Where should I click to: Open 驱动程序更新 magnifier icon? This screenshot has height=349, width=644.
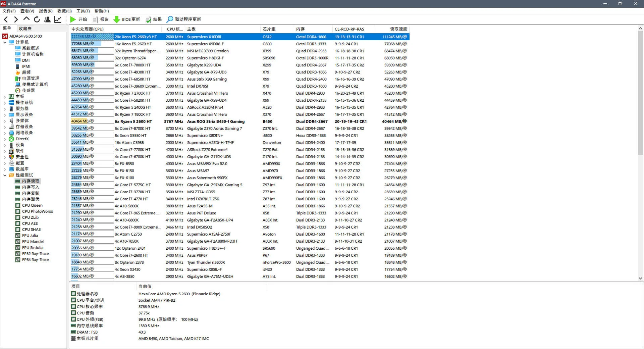[170, 19]
